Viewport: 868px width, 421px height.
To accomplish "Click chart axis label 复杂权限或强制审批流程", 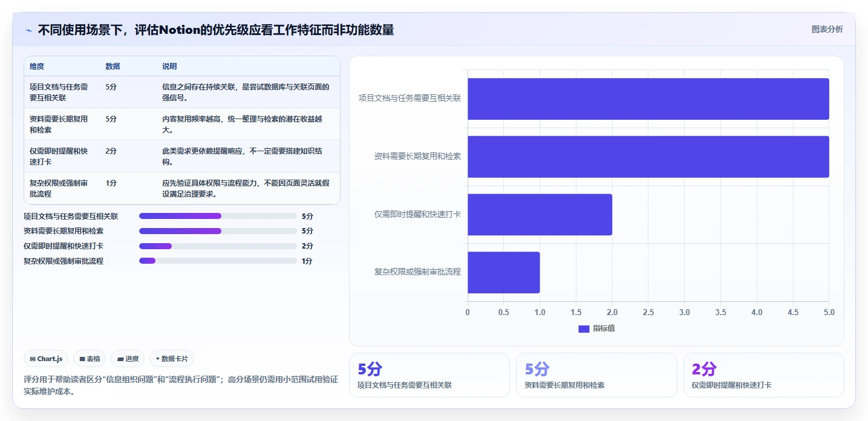I will pos(417,272).
